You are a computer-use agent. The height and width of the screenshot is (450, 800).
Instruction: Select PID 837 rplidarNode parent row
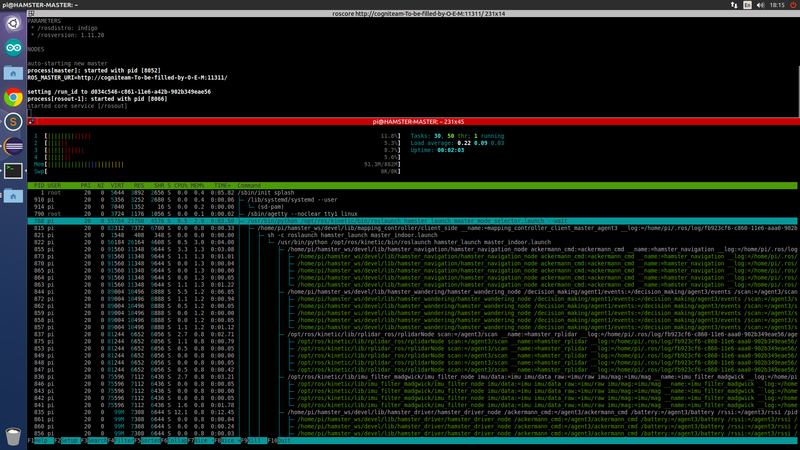coord(412,334)
